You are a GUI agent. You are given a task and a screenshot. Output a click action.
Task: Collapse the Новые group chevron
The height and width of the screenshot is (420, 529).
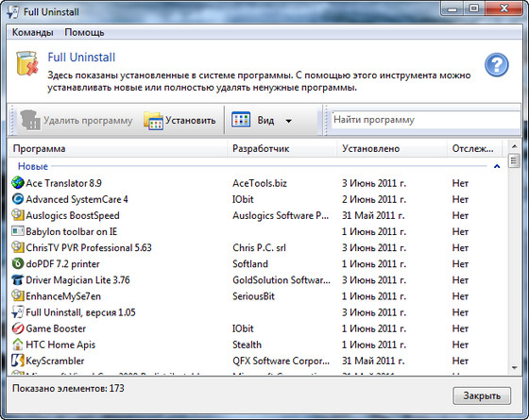click(497, 166)
